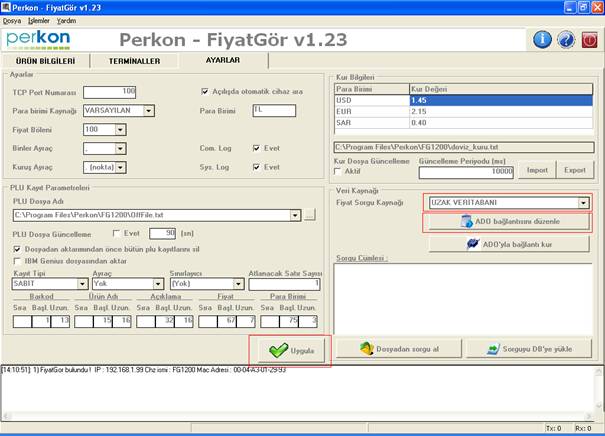Open the Kuruş Ayıraç dropdown
605x436 pixels.
[x=120, y=167]
